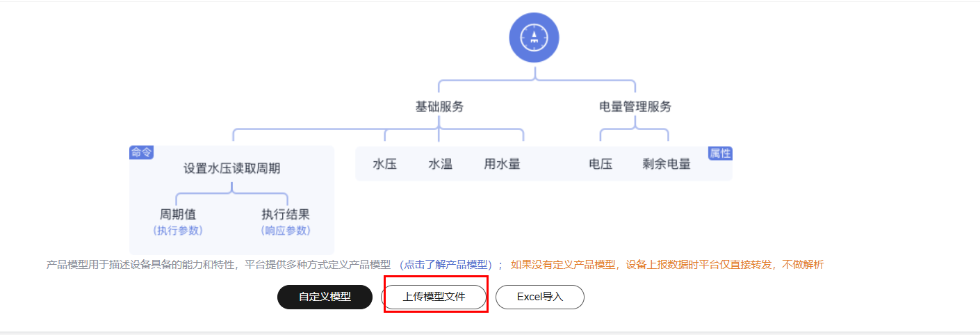Select the 电量管理服务 node label
980x335 pixels.
pyautogui.click(x=635, y=107)
